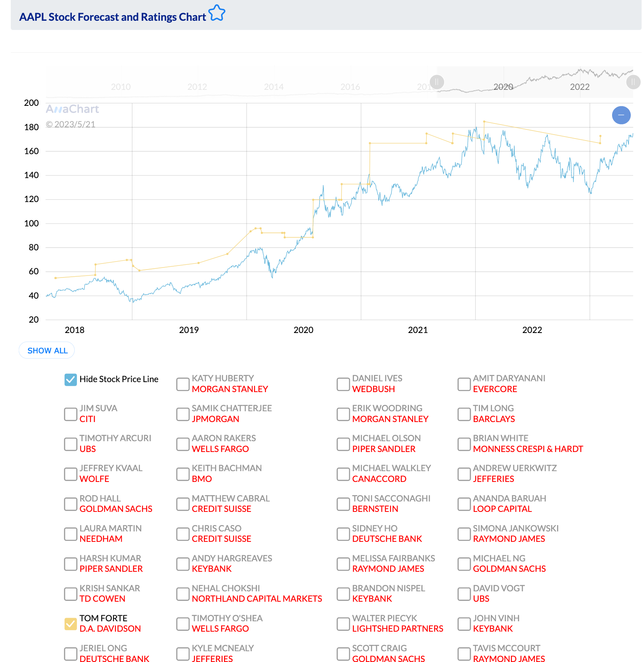Uncheck the Tom Forte D.A. Davidson checkbox
The image size is (644, 662).
pyautogui.click(x=71, y=624)
